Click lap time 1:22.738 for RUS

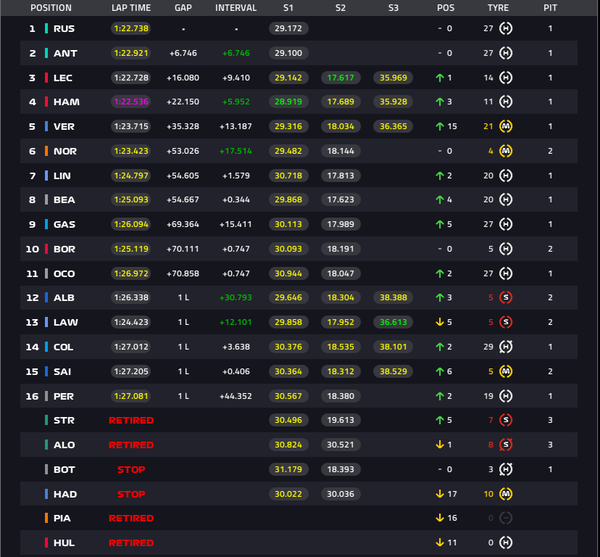click(131, 28)
